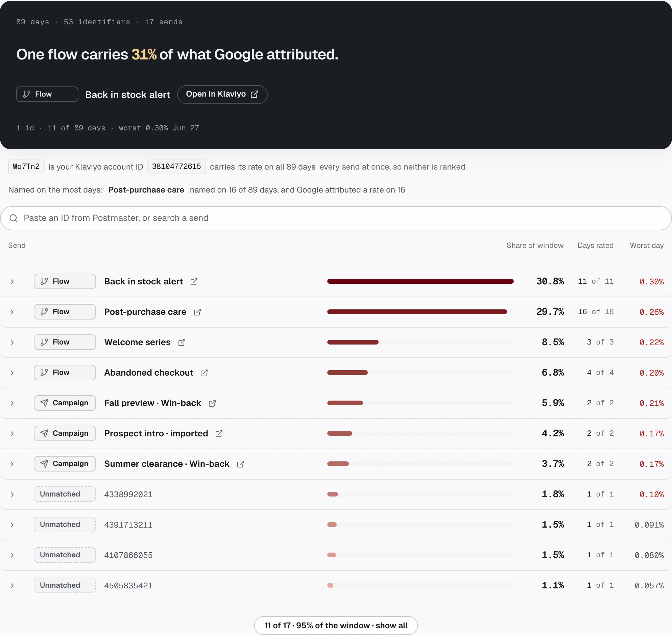The image size is (672, 635).
Task: Focus the Paste an ID search field
Action: click(x=336, y=218)
